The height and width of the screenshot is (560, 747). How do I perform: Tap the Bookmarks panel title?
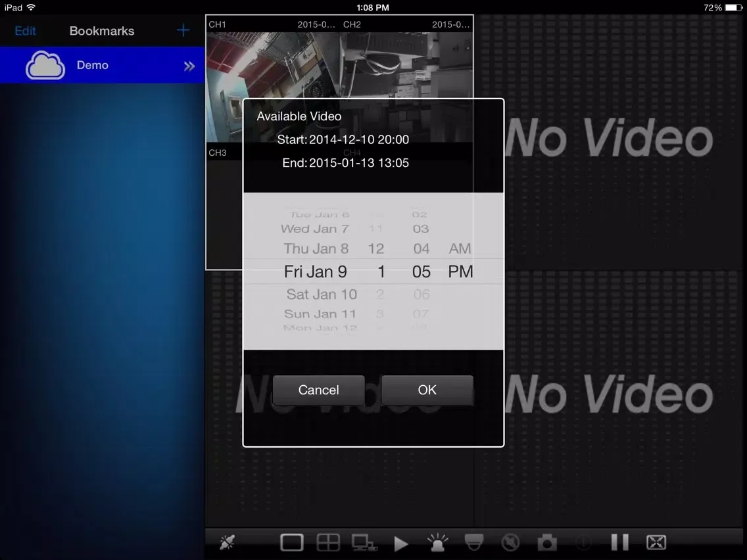(x=102, y=31)
